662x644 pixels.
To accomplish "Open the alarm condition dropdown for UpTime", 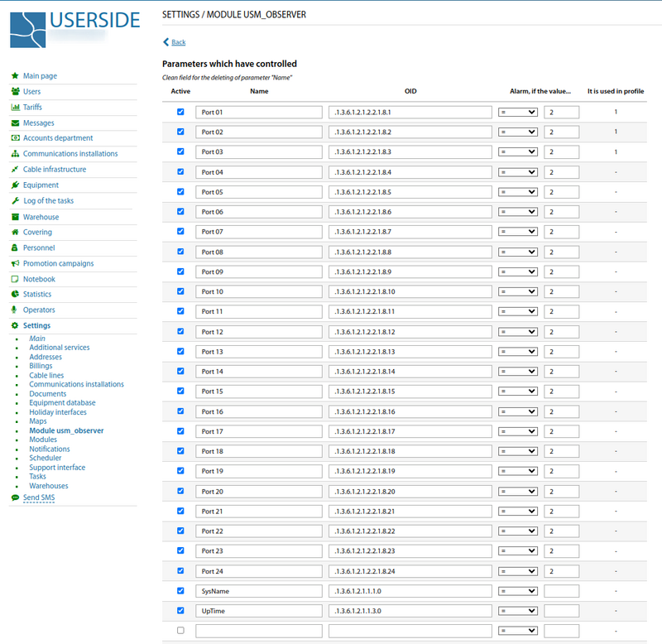I will 517,611.
